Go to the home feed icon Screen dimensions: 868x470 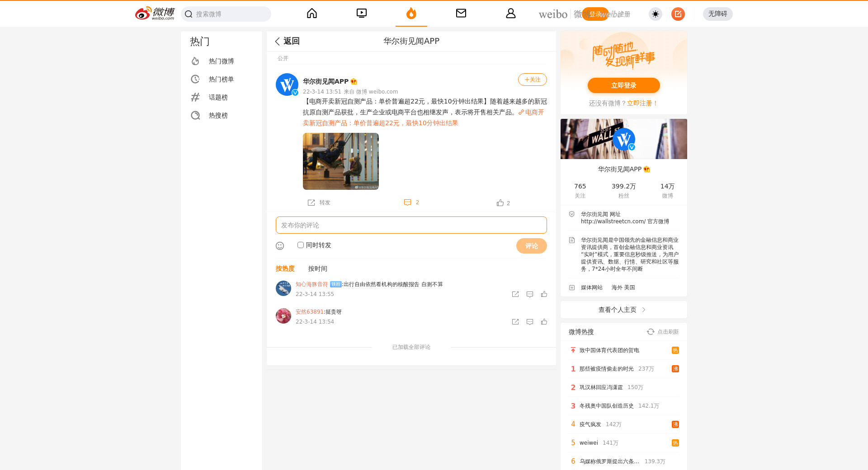(312, 14)
